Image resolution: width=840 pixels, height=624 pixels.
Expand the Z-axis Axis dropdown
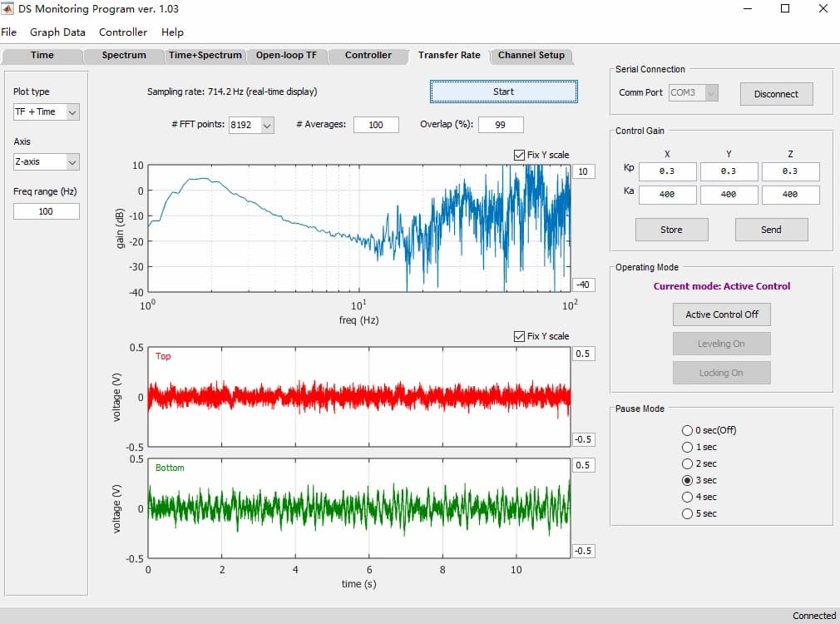coord(46,162)
